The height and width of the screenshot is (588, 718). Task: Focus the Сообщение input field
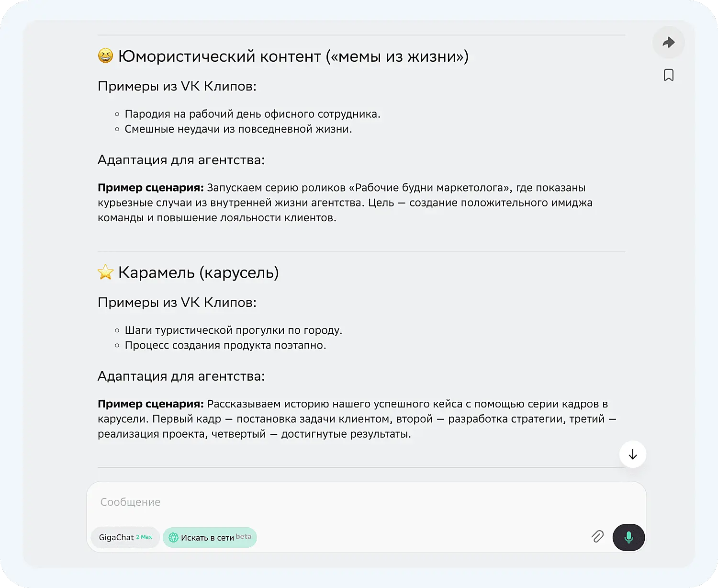(x=335, y=502)
